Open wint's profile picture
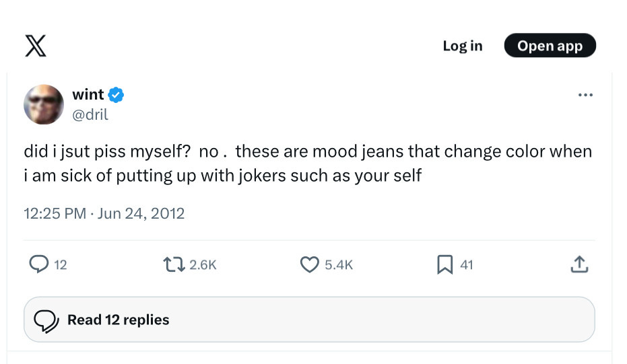 [44, 104]
